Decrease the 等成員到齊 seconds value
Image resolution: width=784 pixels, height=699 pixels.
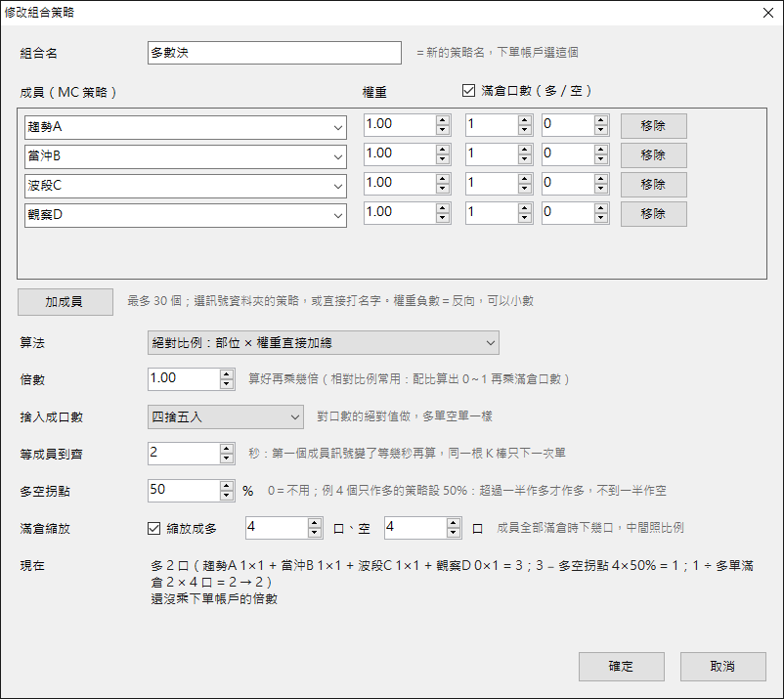(227, 459)
